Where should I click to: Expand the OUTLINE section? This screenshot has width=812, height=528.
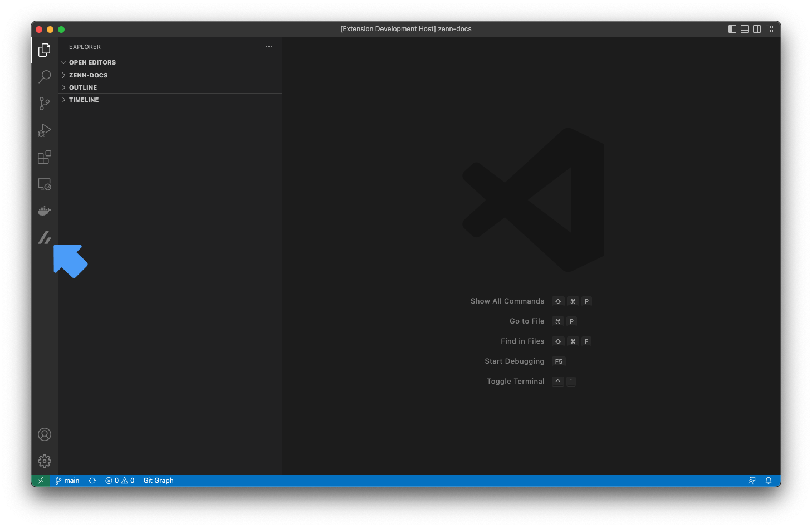(170, 87)
